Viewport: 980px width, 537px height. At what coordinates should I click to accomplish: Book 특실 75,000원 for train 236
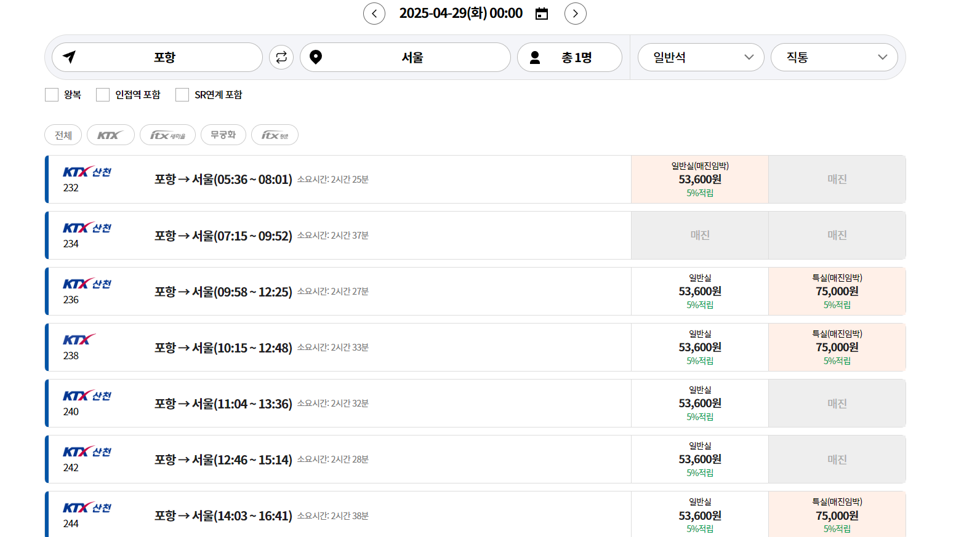point(837,291)
